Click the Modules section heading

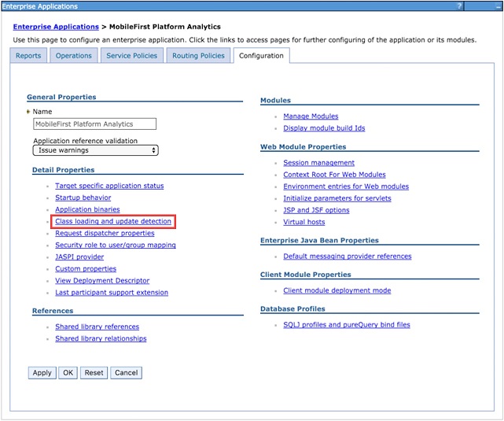[x=275, y=101]
